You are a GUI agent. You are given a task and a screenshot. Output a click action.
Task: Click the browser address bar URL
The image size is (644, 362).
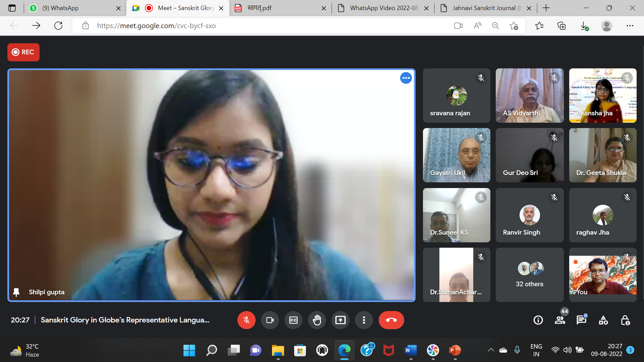pos(156,26)
